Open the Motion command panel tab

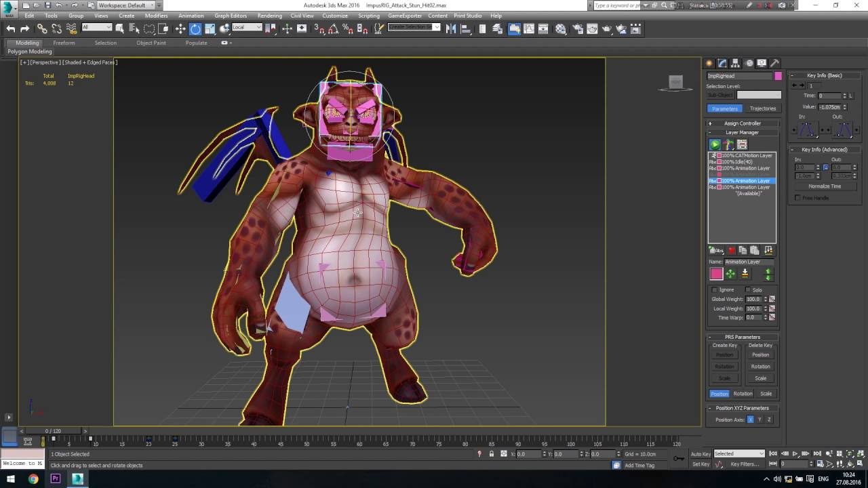coord(749,63)
